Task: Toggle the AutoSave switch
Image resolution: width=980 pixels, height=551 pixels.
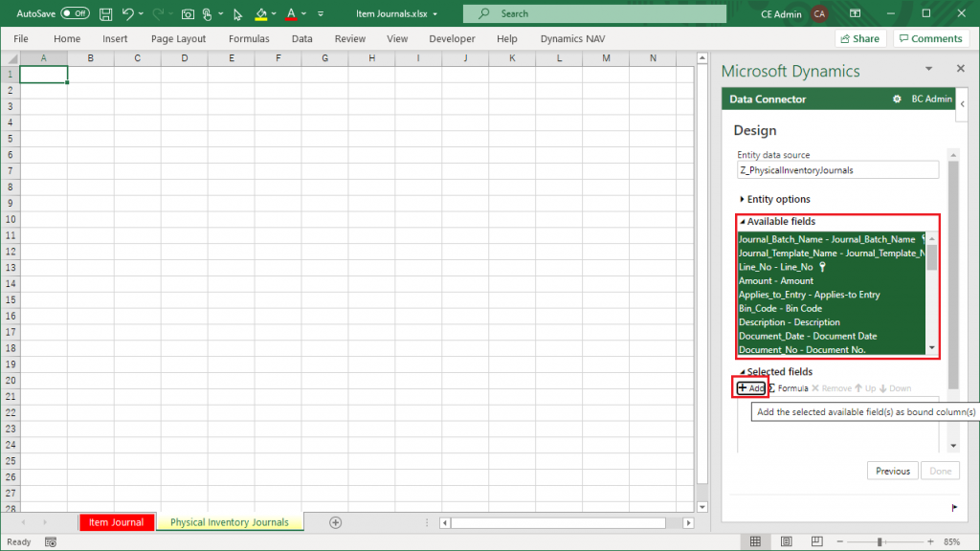Action: pyautogui.click(x=75, y=13)
